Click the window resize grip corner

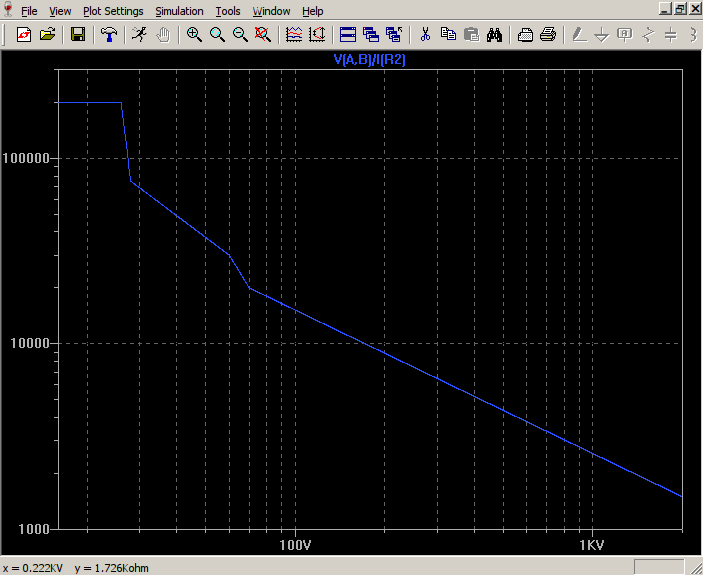(696, 567)
